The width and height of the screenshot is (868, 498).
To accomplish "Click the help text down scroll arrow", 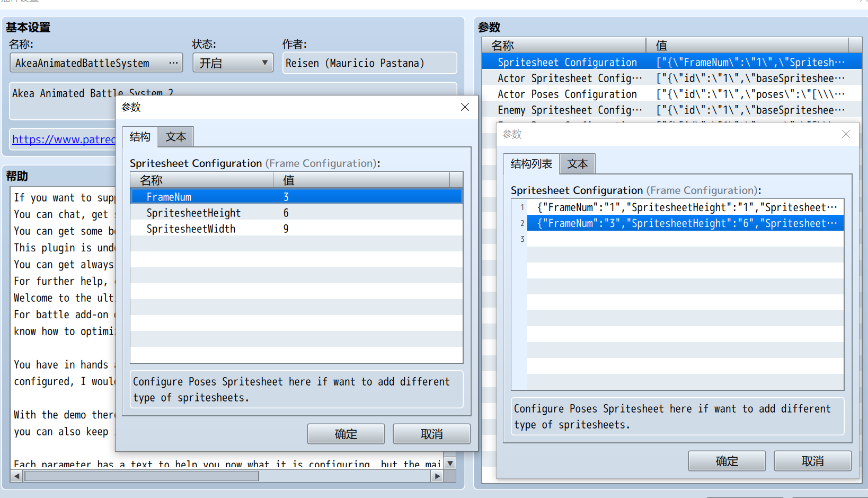I will [450, 464].
